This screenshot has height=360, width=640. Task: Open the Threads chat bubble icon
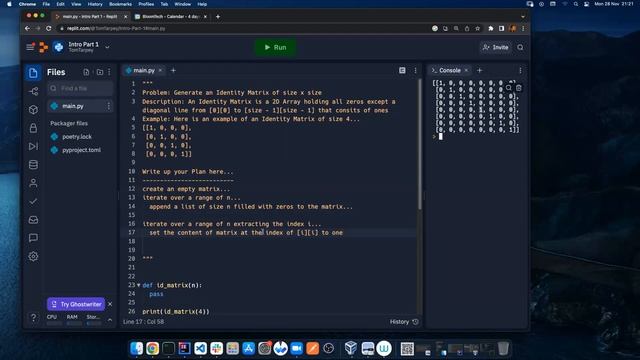(33, 238)
